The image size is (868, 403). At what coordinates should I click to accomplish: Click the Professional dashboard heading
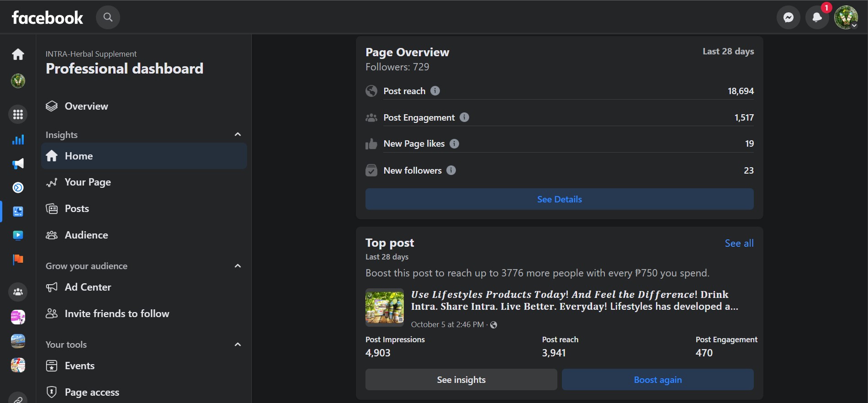(125, 69)
